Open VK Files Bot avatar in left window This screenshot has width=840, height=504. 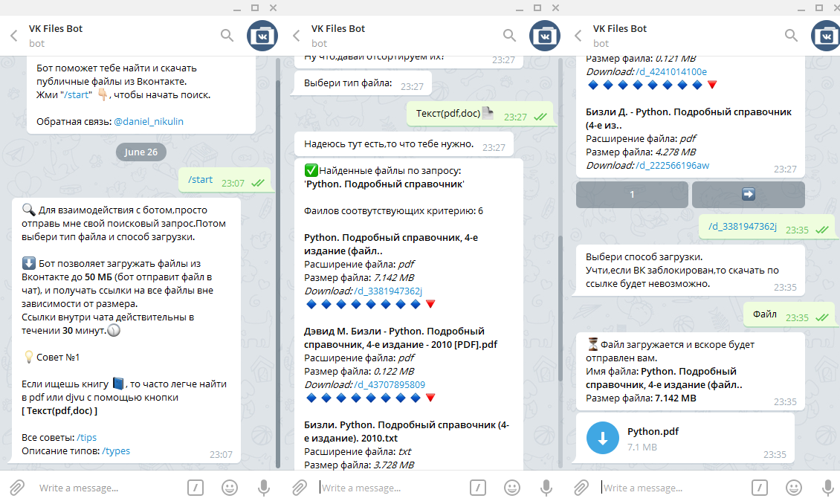[x=262, y=36]
